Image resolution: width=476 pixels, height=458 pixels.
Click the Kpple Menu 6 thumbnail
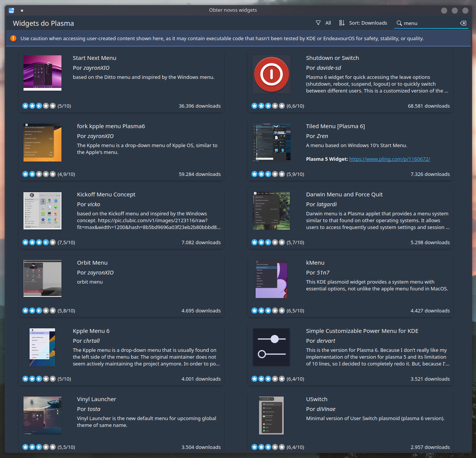[42, 347]
